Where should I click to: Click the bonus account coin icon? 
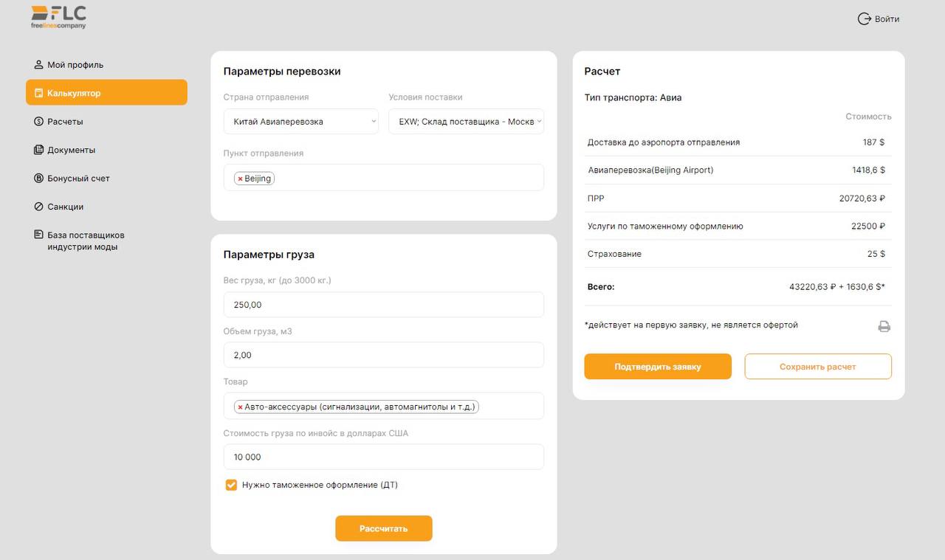(x=39, y=179)
